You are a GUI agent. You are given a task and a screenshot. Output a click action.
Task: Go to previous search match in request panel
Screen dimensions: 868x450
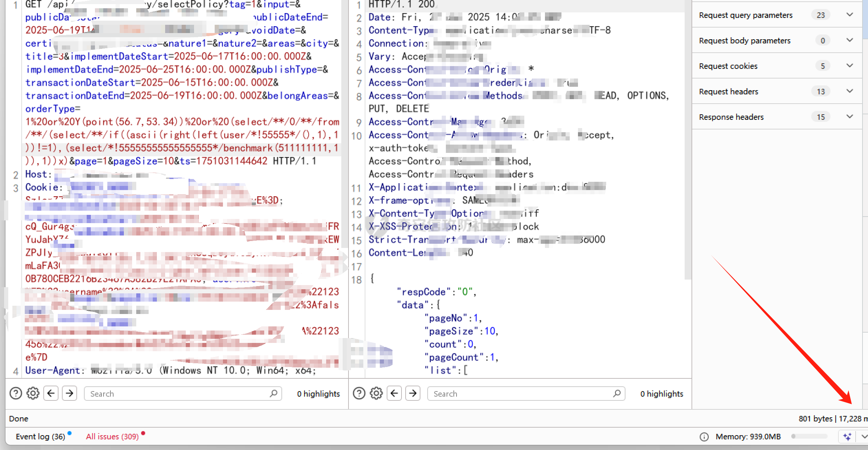(x=51, y=393)
